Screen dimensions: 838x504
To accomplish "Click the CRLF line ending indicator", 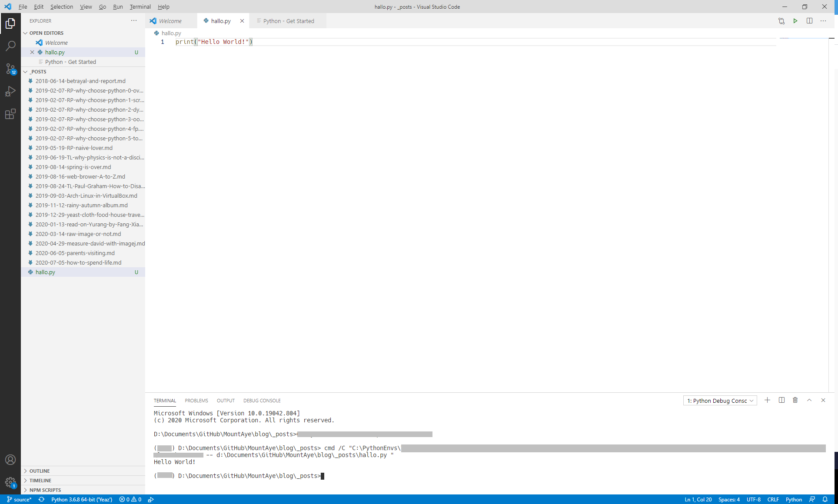I will pyautogui.click(x=773, y=500).
